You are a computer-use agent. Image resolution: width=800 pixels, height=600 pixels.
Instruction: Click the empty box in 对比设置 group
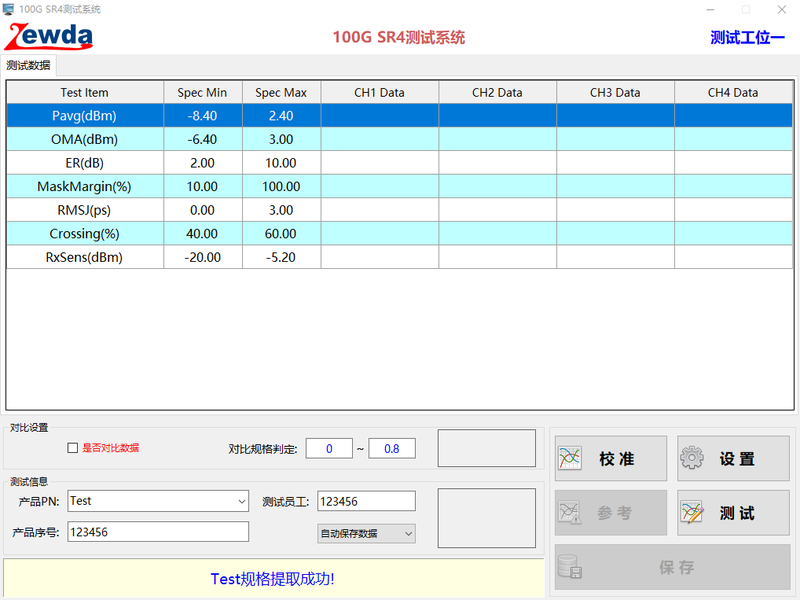[487, 448]
